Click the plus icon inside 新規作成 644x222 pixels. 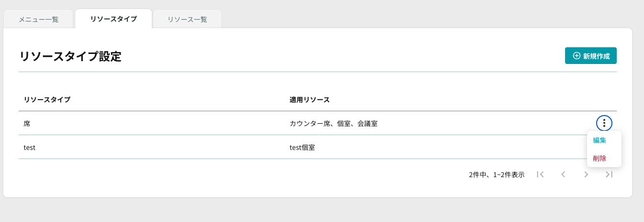(577, 56)
